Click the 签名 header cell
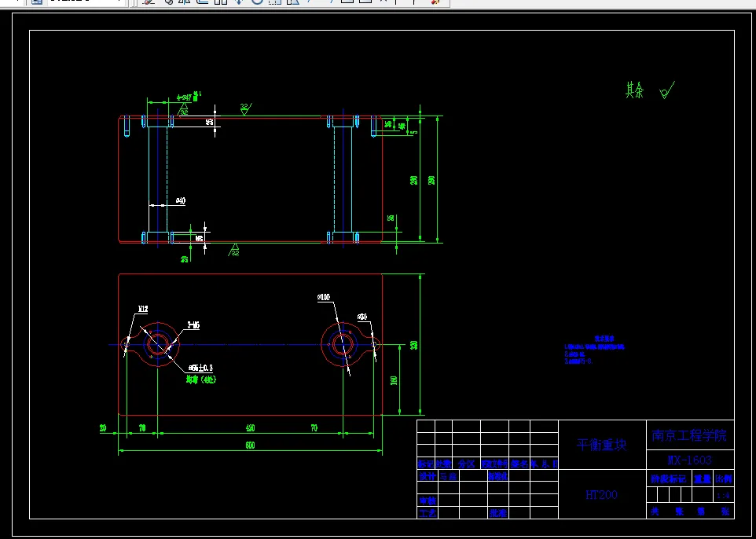This screenshot has width=756, height=539. tap(519, 464)
